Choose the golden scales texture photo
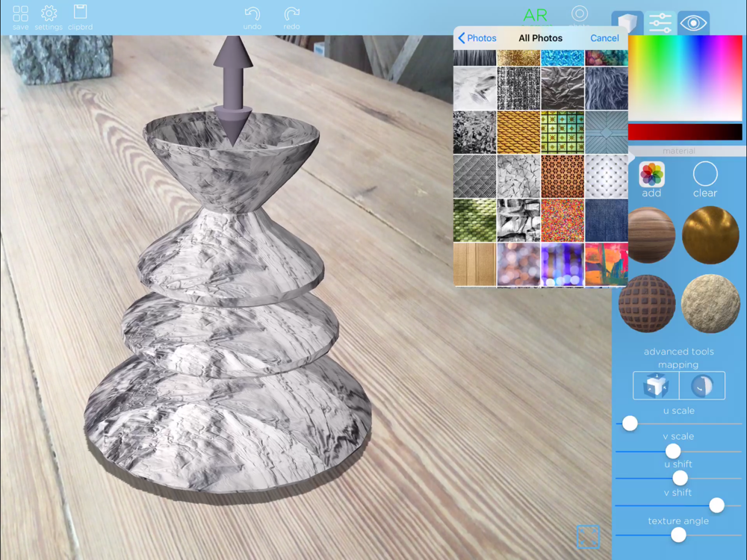 point(518,132)
